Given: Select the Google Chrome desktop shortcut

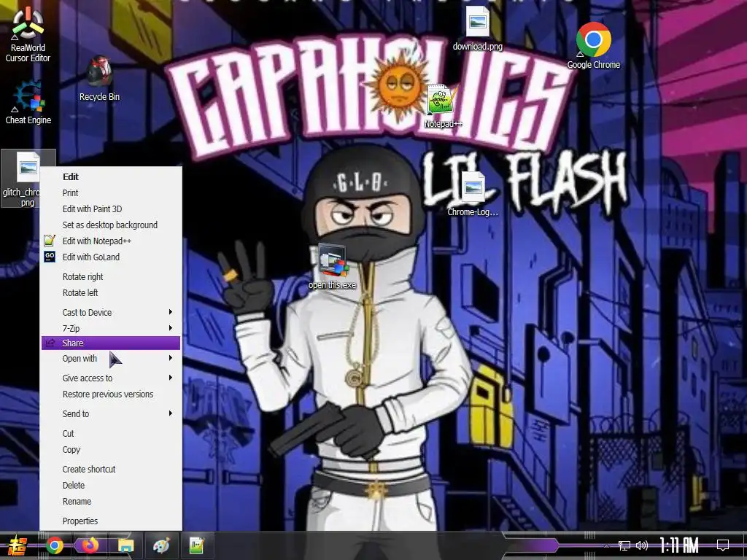Looking at the screenshot, I should click(x=593, y=46).
